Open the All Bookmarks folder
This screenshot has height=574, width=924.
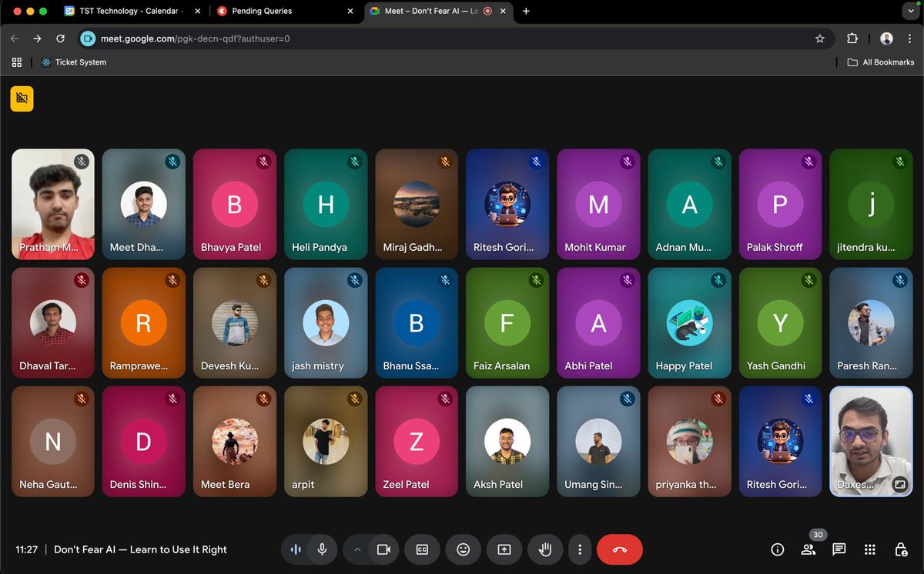click(880, 62)
